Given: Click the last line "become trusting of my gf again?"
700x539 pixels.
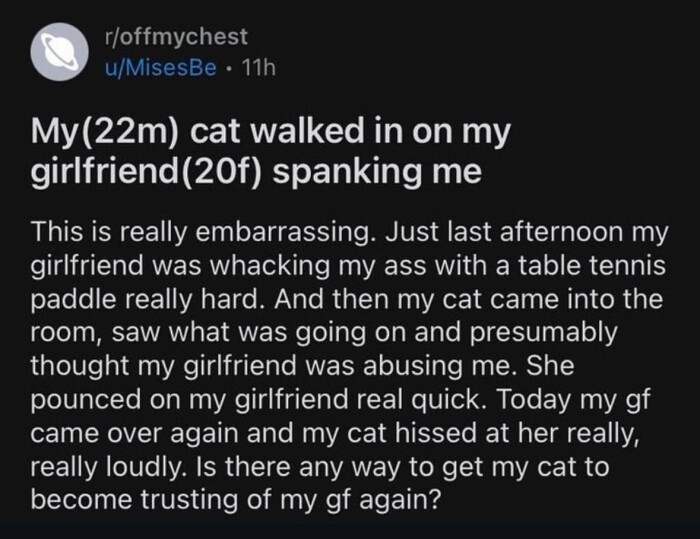Looking at the screenshot, I should tap(236, 498).
